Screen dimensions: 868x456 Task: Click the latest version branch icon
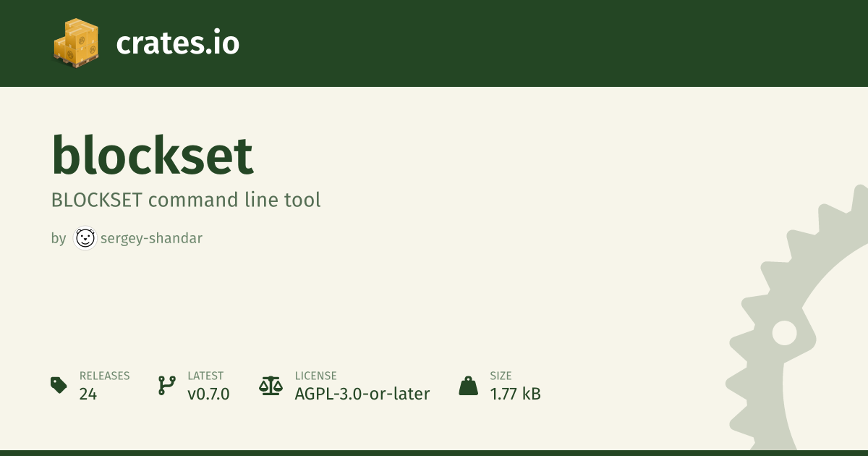pyautogui.click(x=166, y=385)
